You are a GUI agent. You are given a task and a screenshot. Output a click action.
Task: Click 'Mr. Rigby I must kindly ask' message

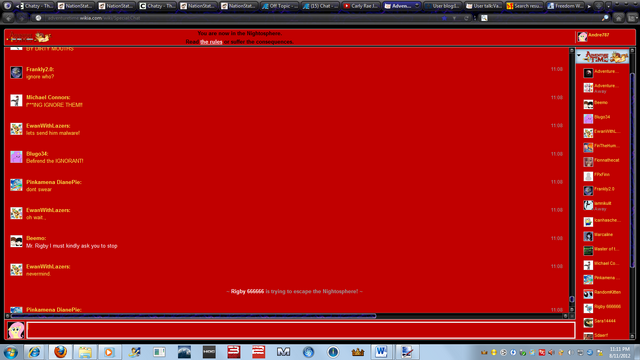click(72, 246)
